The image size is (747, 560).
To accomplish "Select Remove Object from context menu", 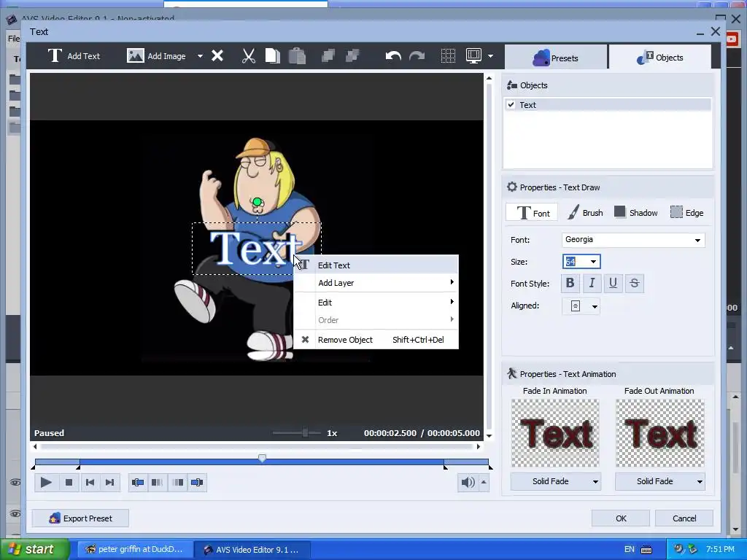I will [x=376, y=340].
